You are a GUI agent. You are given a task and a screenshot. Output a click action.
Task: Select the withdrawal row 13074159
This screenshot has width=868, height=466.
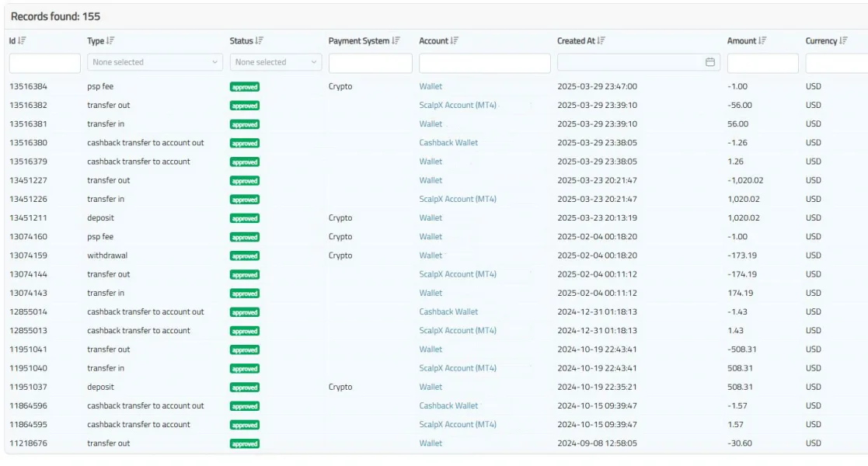[107, 256]
